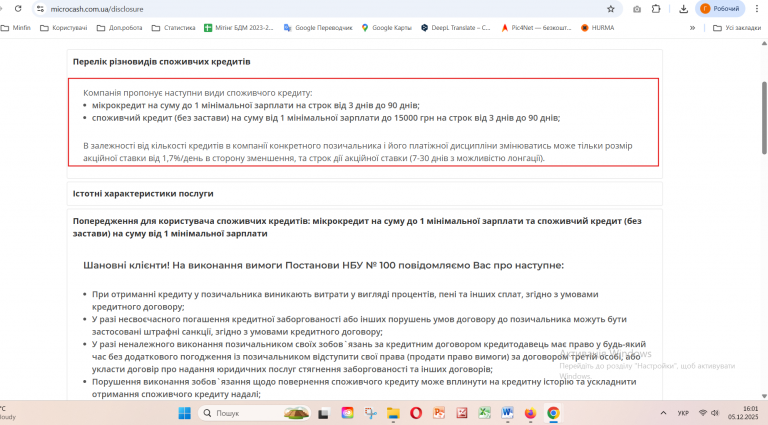Open the Windows Start menu
This screenshot has width=768, height=425.
185,413
